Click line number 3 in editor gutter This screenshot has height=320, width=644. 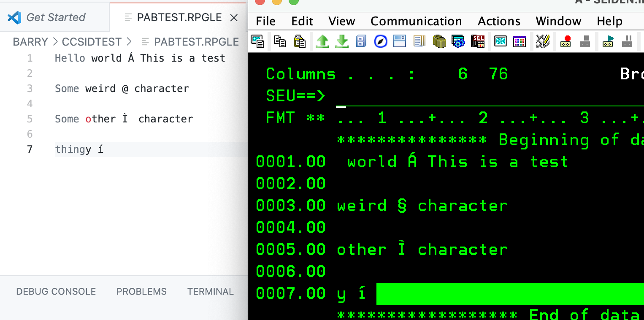(x=30, y=89)
